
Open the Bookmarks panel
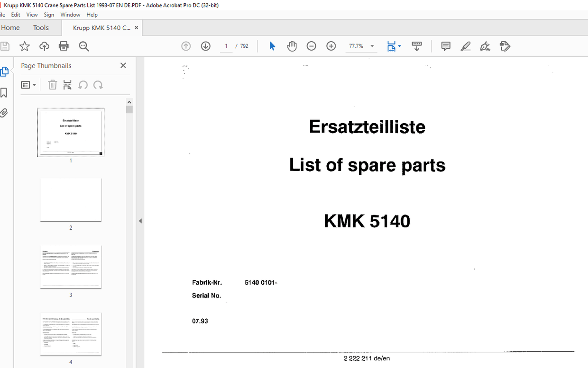click(4, 92)
